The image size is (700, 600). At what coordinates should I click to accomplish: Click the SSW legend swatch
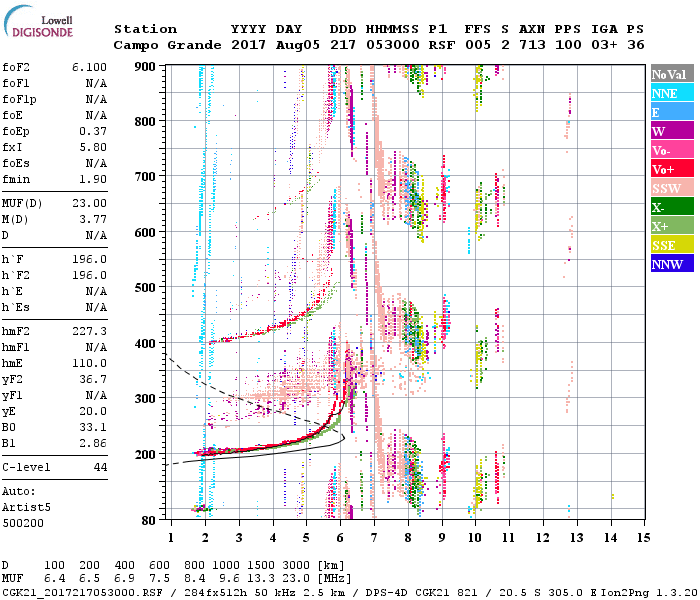click(671, 188)
